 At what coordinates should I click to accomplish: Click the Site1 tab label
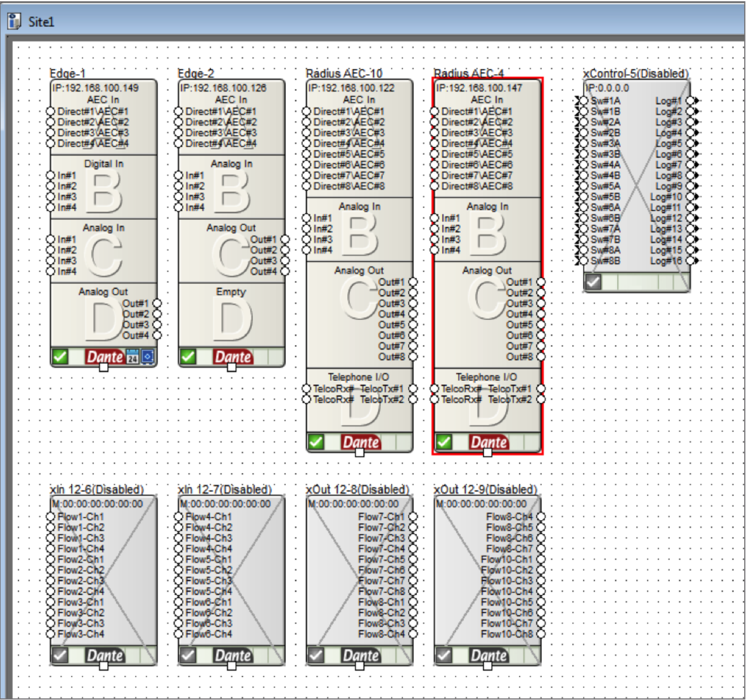[x=40, y=21]
